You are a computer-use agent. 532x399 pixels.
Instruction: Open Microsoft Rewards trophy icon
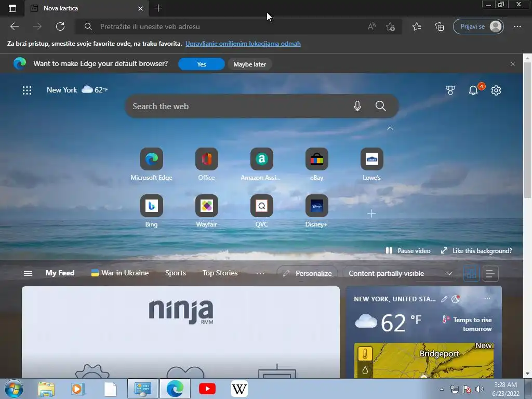pos(450,90)
